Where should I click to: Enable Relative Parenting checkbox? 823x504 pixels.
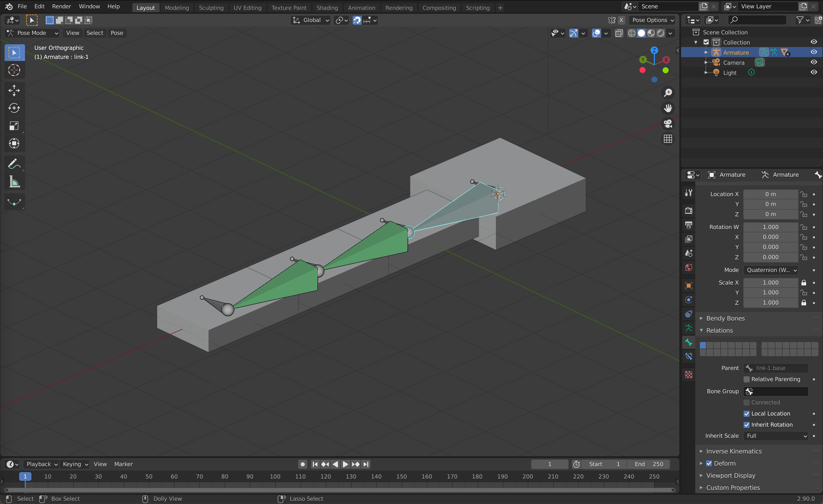[x=747, y=379]
